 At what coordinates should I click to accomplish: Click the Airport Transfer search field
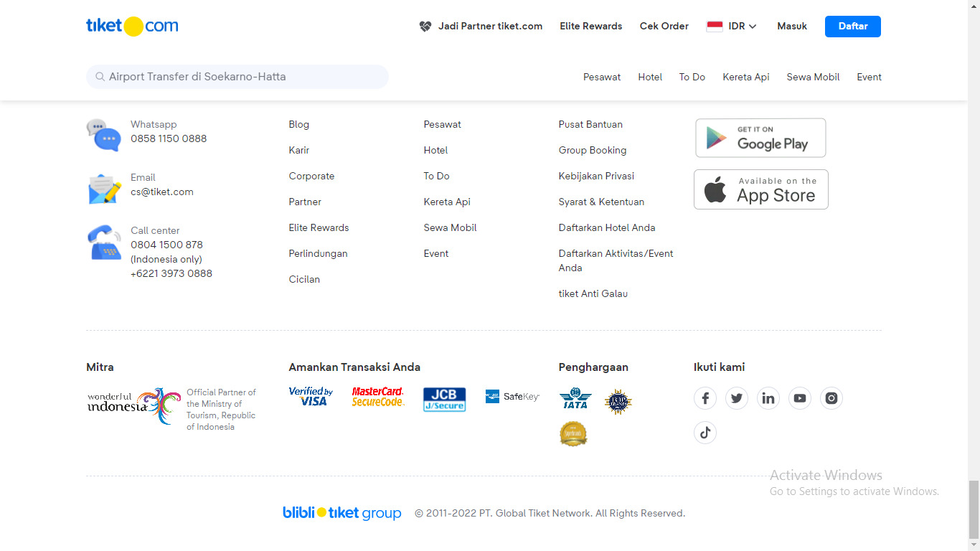pyautogui.click(x=237, y=77)
